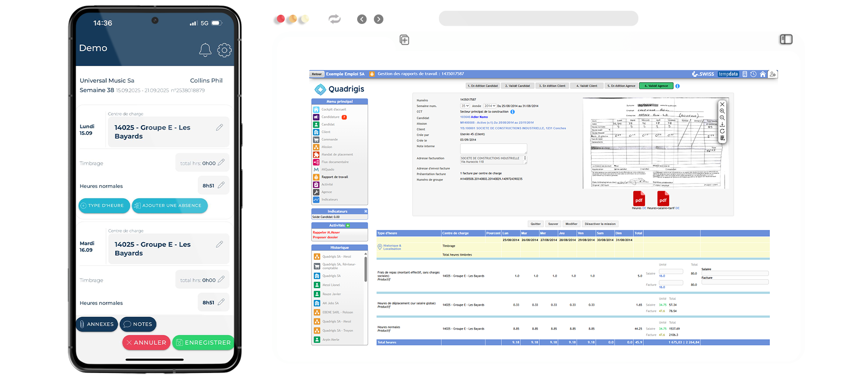Edit Lundi's Heures normales with pencil icon
868x379 pixels.
pyautogui.click(x=221, y=185)
